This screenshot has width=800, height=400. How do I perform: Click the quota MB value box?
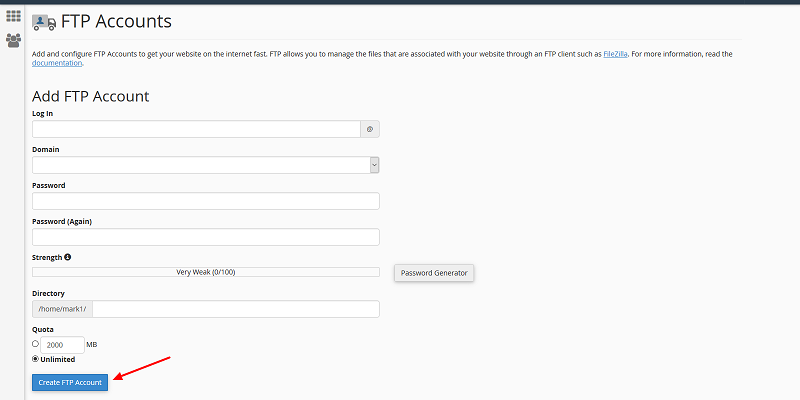(x=62, y=344)
